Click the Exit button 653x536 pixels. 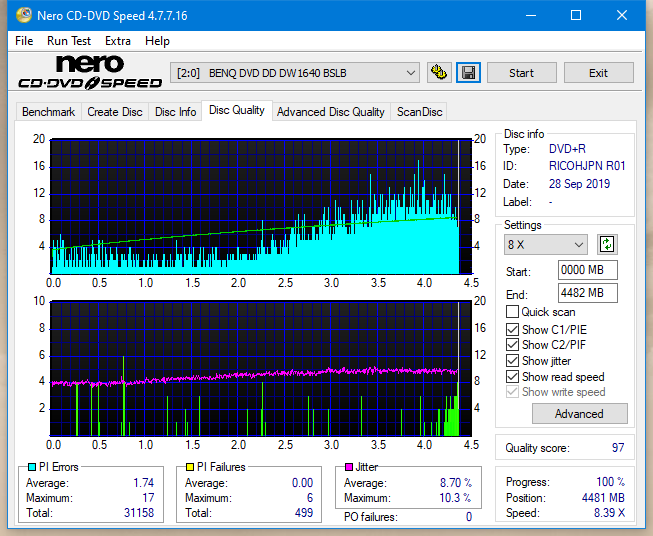click(x=598, y=73)
